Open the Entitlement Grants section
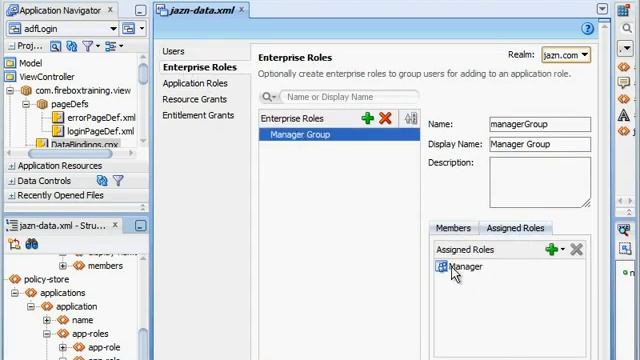Viewport: 640px width, 360px height. pos(198,116)
